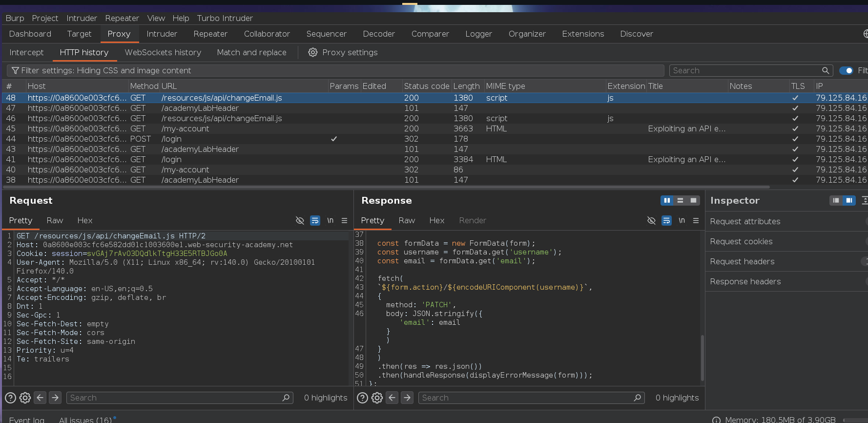Viewport: 868px width, 423px height.
Task: Go to next match in Response search
Action: coord(407,398)
